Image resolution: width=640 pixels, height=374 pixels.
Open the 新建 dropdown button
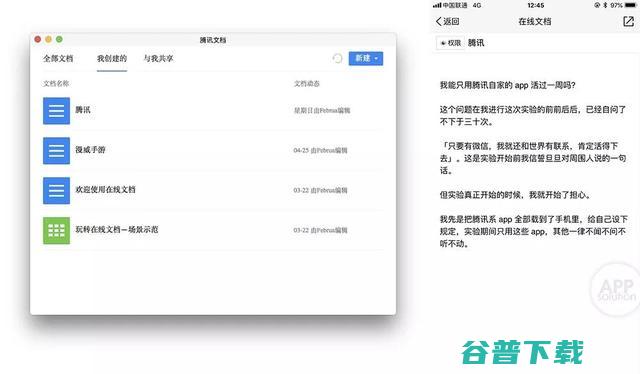[x=366, y=59]
